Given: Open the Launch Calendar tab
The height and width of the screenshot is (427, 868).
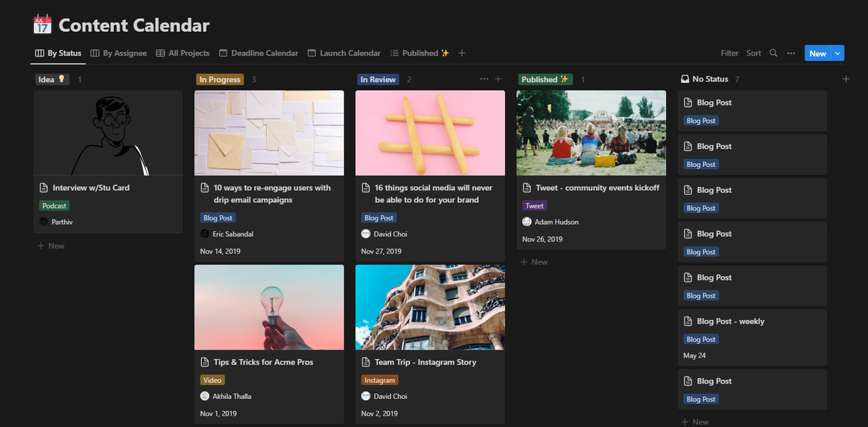Looking at the screenshot, I should [x=344, y=53].
